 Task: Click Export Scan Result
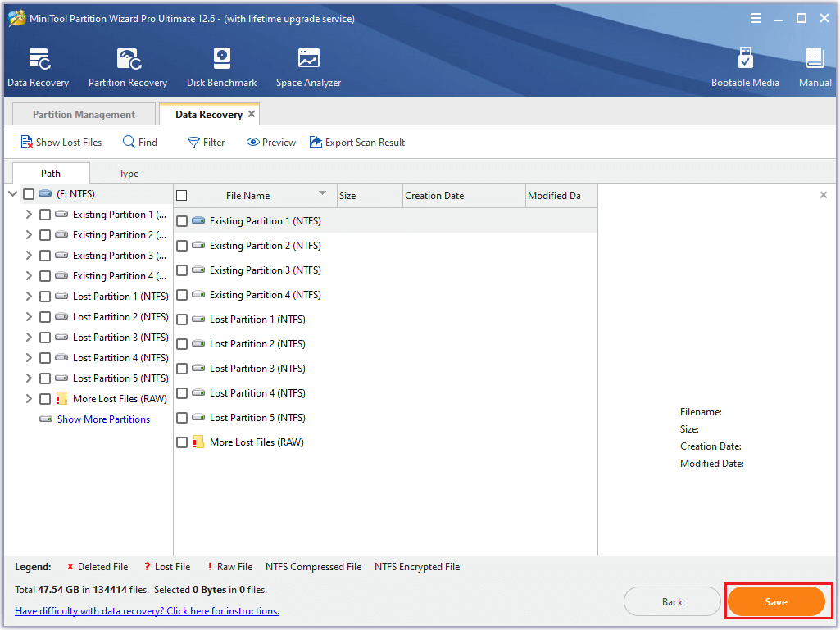pos(356,143)
